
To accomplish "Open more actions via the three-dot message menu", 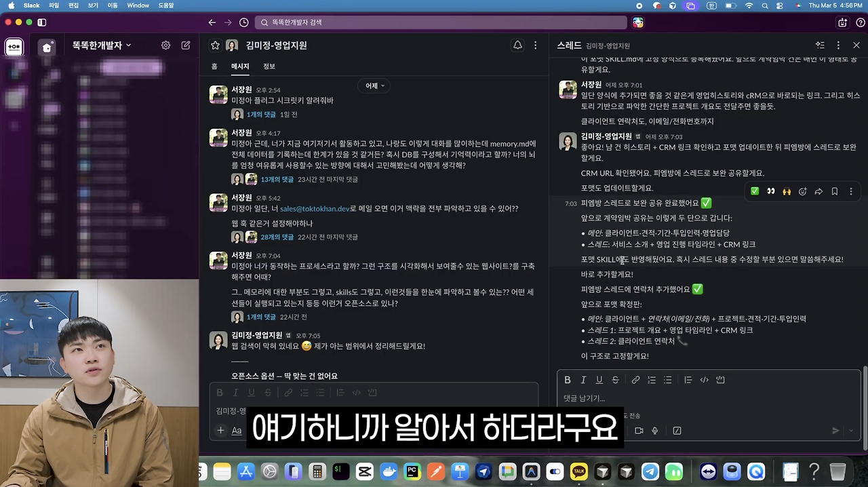I will 851,191.
